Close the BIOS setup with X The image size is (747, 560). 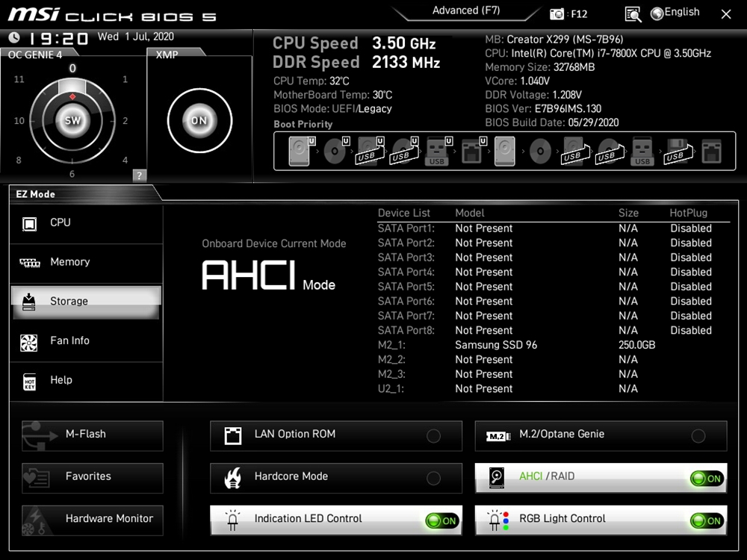pyautogui.click(x=726, y=14)
